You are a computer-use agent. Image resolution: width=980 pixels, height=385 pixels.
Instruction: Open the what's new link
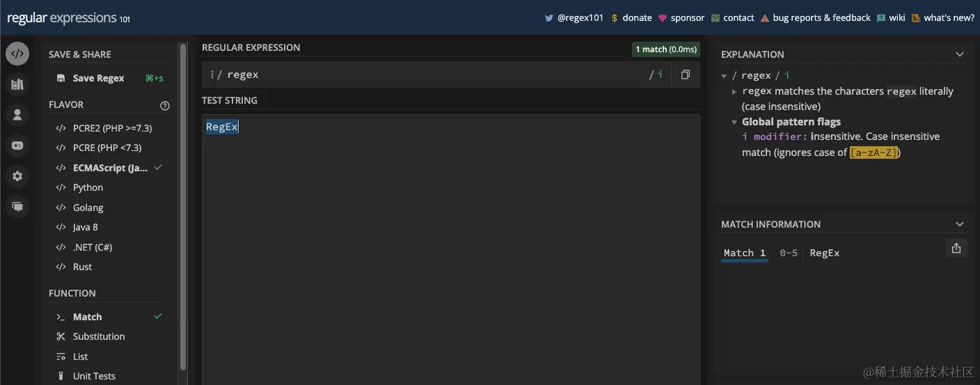pos(949,18)
